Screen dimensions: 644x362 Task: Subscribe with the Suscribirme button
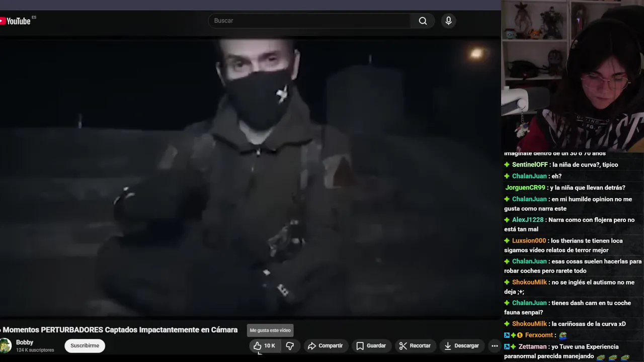coord(85,345)
